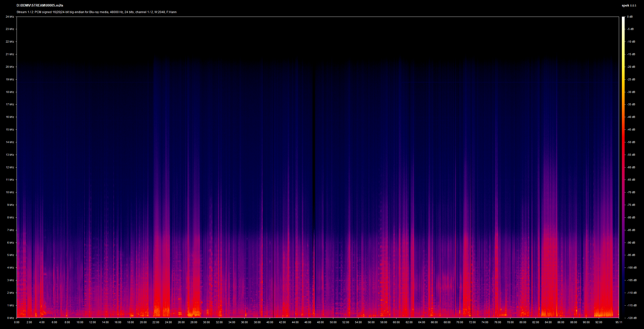Click the -30 dB color scale label

pos(631,92)
